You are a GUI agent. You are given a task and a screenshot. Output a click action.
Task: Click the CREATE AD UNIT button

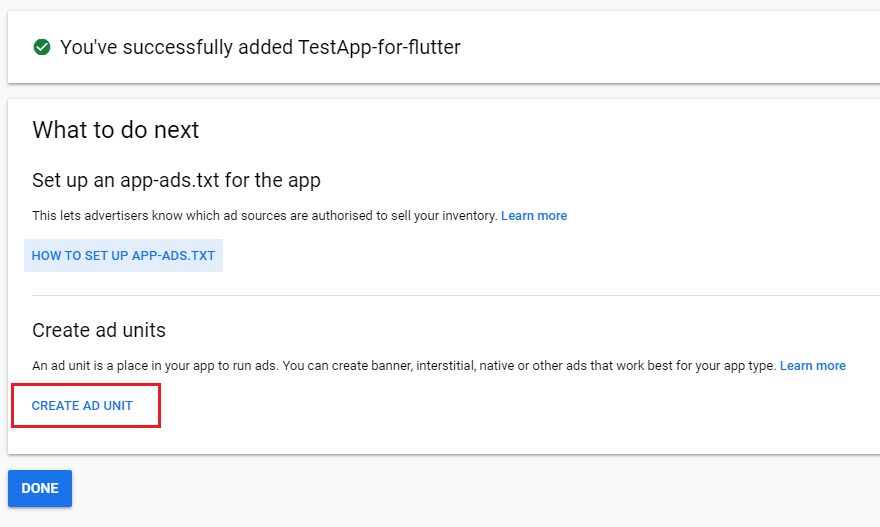82,405
